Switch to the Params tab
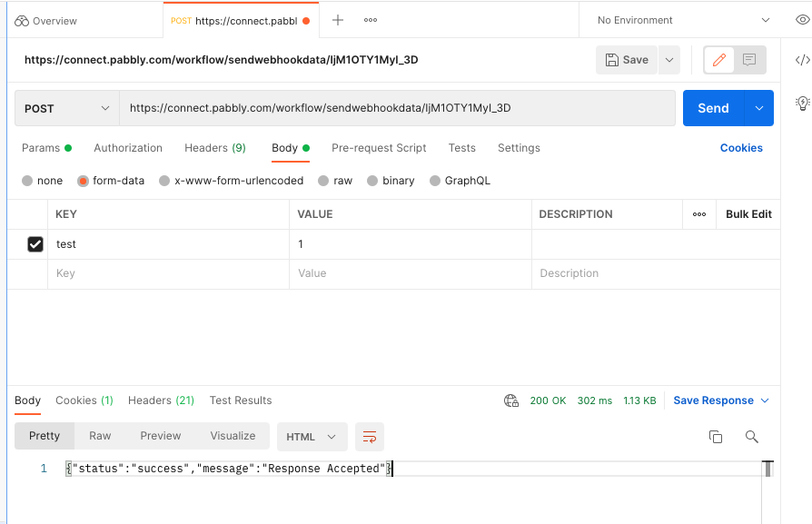Screen dimensions: 812x524 [46, 148]
